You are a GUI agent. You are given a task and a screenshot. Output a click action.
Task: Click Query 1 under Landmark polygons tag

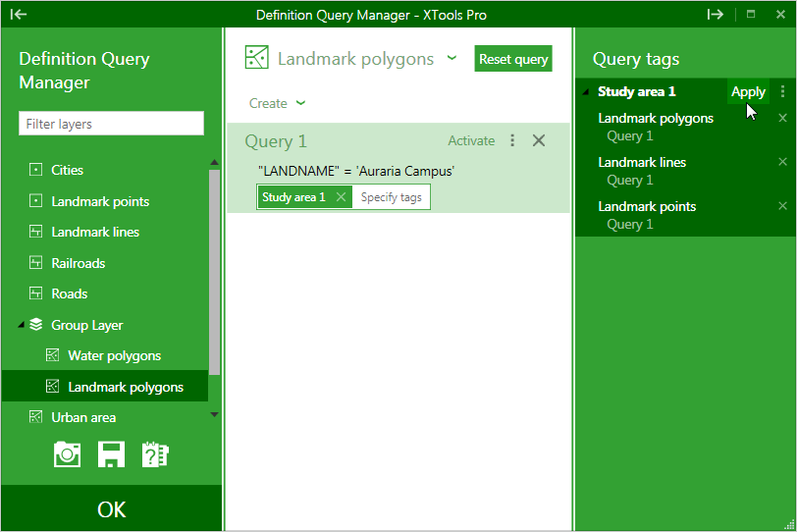[x=630, y=135]
